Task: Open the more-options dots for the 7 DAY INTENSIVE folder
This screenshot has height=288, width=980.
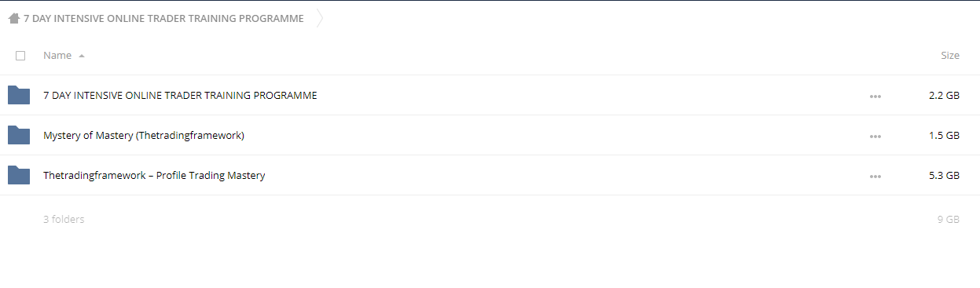Action: [875, 97]
